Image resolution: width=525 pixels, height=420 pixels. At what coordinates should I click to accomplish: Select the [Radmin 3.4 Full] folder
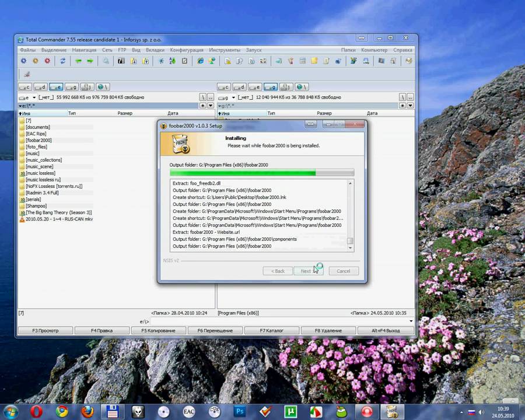(42, 193)
